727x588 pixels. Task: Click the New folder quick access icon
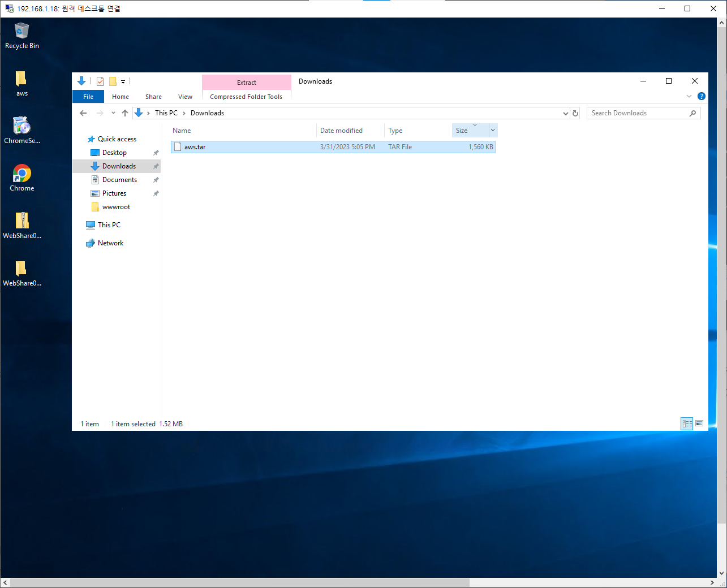pos(113,81)
